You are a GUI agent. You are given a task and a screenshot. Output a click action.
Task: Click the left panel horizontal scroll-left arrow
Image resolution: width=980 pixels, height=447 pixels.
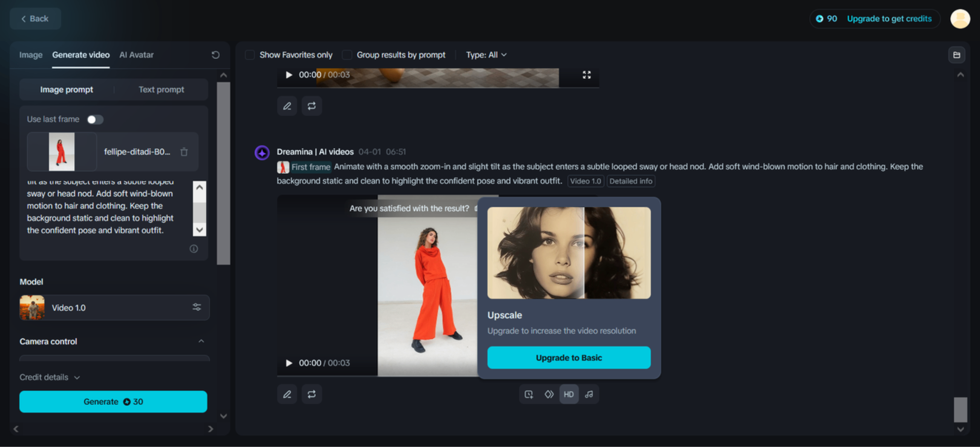[16, 429]
